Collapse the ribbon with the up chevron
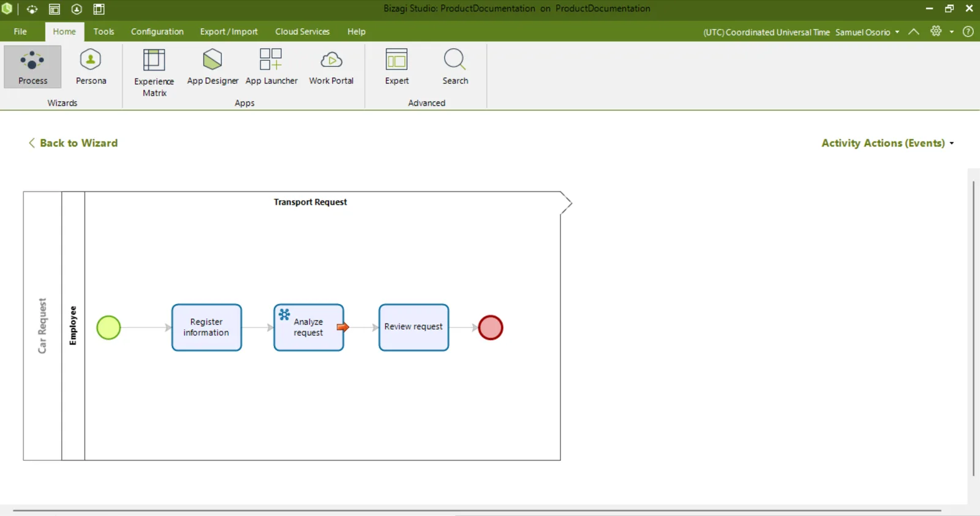Screen dimensions: 980x516 point(913,31)
